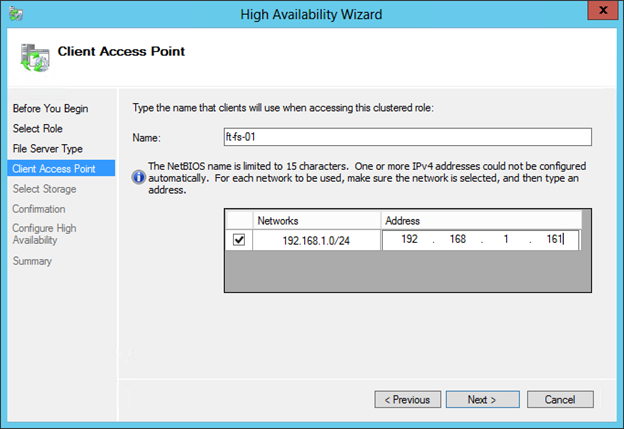This screenshot has height=429, width=624.
Task: Select the Summary step
Action: coord(32,261)
